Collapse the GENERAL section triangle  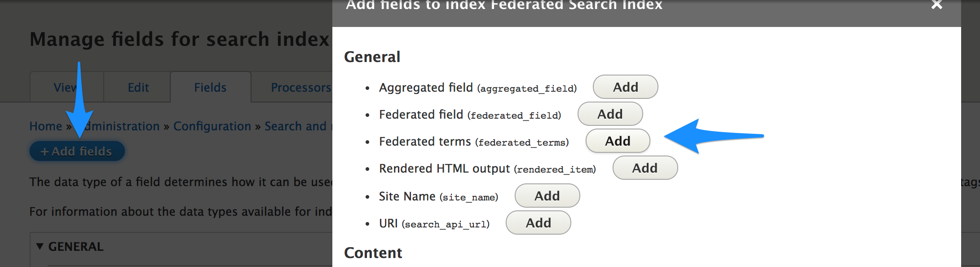[x=40, y=246]
